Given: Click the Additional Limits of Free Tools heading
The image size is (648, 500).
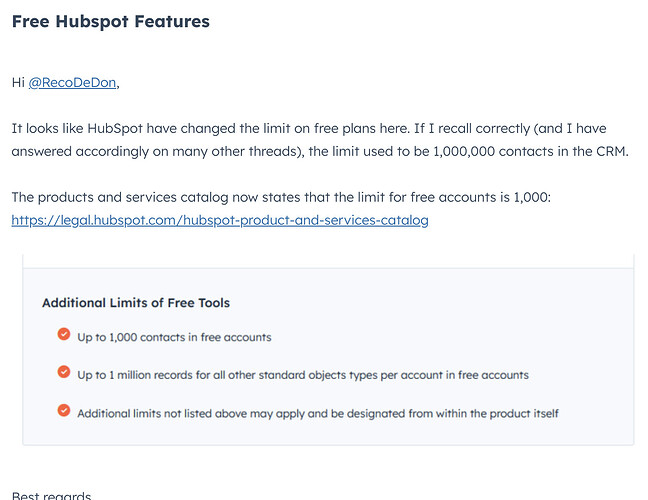Looking at the screenshot, I should pyautogui.click(x=136, y=303).
